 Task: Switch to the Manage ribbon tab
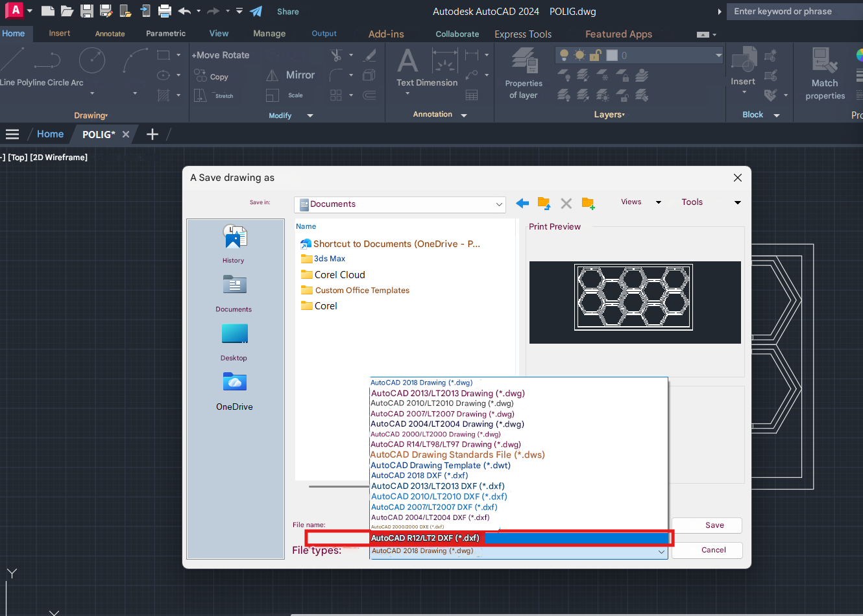tap(269, 34)
